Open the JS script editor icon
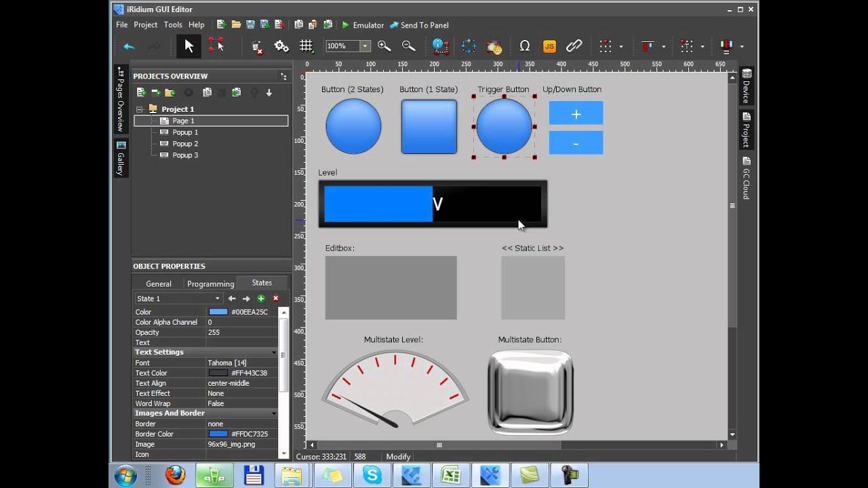 (x=549, y=46)
